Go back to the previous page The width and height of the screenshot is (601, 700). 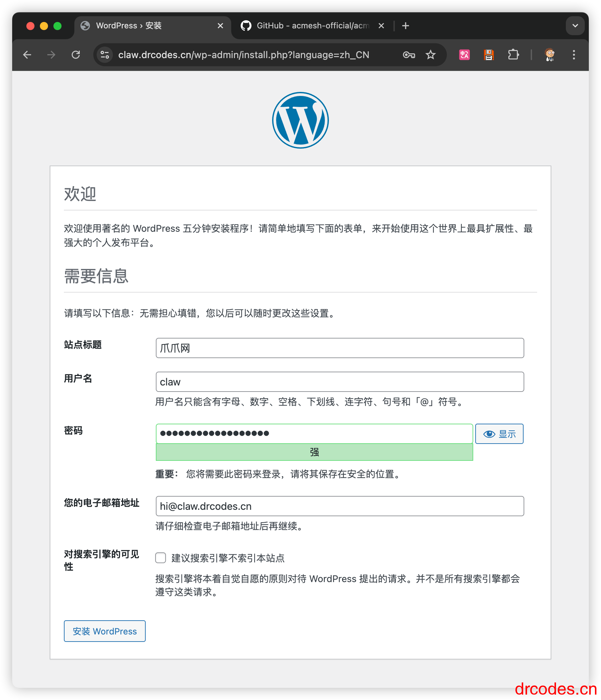tap(27, 55)
